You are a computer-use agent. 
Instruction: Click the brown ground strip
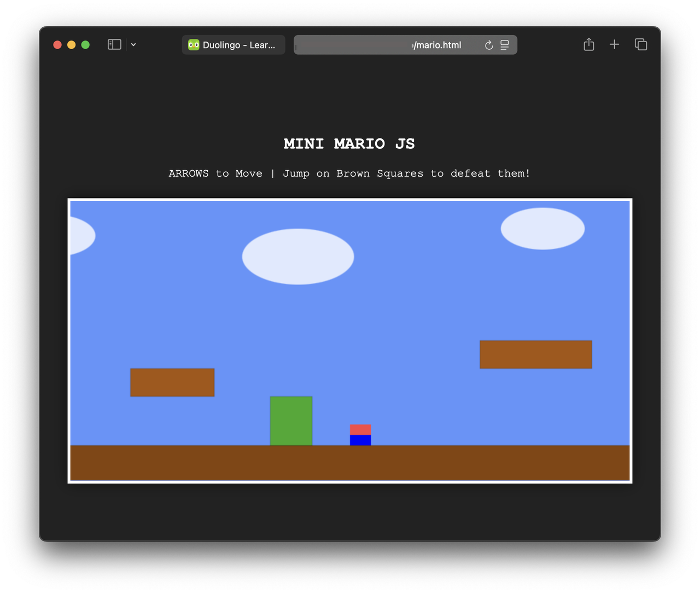[350, 463]
